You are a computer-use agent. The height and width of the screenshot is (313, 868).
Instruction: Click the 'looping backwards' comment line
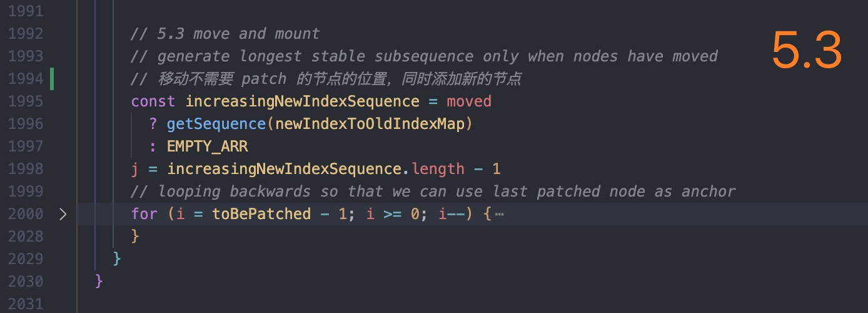[433, 192]
